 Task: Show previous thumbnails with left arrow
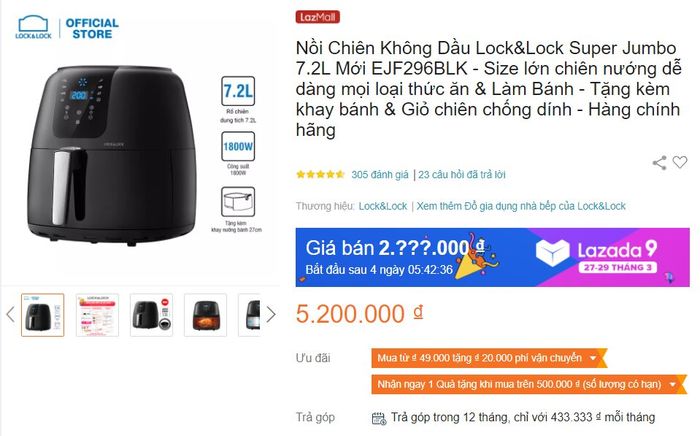pyautogui.click(x=10, y=315)
